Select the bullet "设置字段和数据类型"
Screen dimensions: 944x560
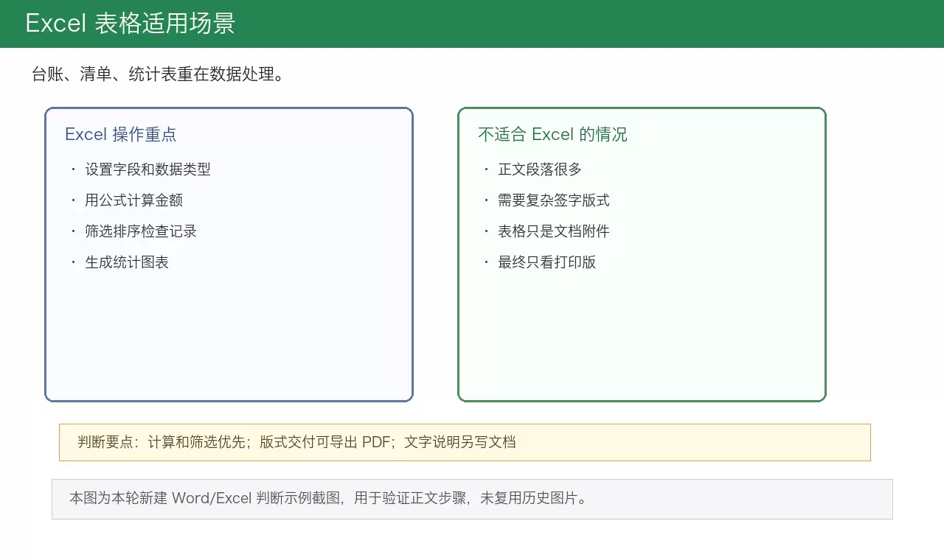click(x=147, y=169)
